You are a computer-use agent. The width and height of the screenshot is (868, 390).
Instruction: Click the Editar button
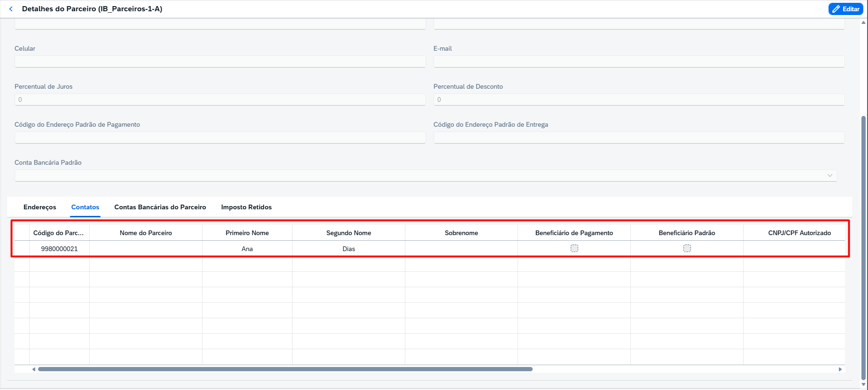[x=845, y=9]
